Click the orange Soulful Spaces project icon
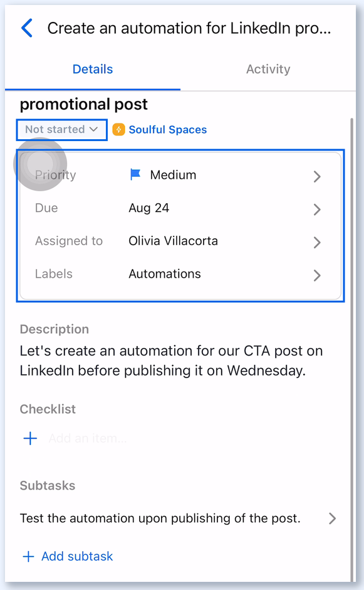This screenshot has width=364, height=590. click(118, 129)
